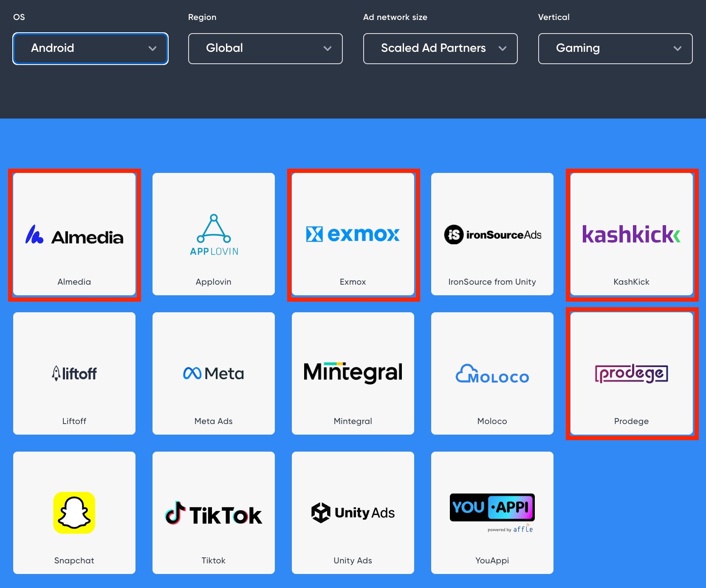Open the Region dropdown showing Global
The image size is (706, 588).
[265, 48]
